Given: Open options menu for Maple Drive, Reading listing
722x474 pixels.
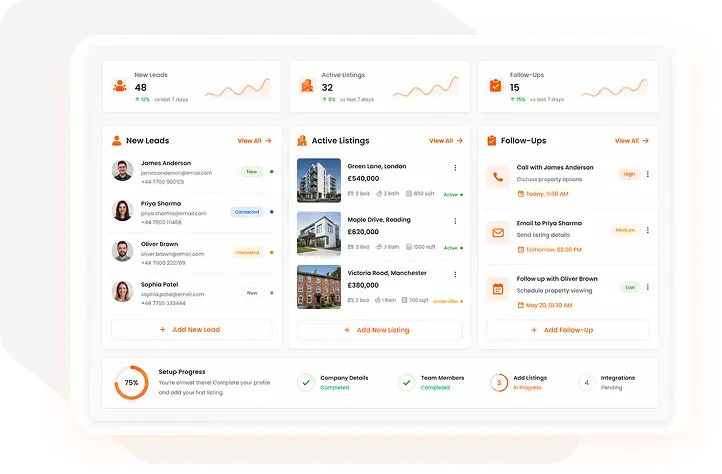Looking at the screenshot, I should pos(455,221).
